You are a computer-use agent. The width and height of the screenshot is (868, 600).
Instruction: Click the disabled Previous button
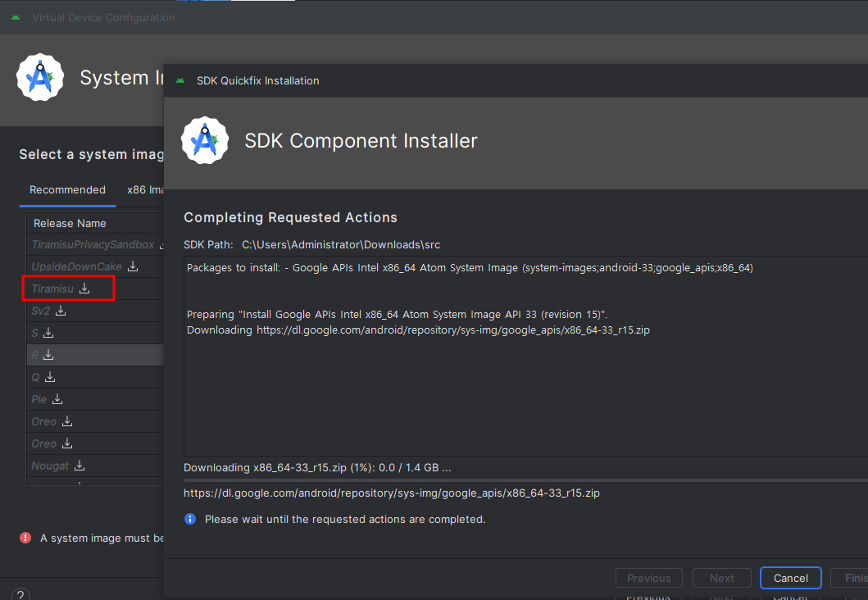[649, 578]
